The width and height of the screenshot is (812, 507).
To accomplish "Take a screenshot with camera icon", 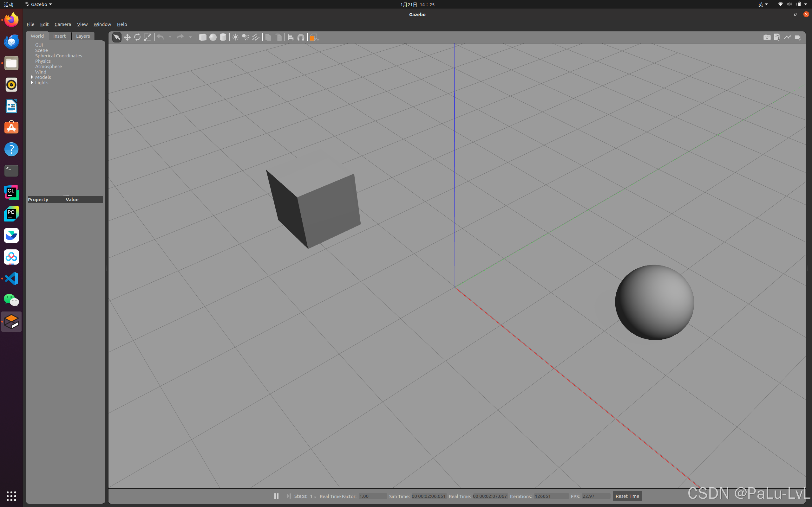I will click(767, 37).
